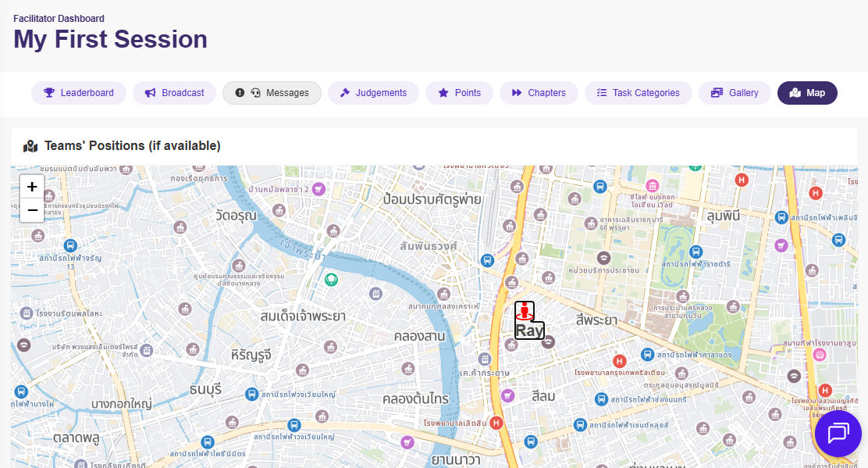This screenshot has height=468, width=868.
Task: Click the Points star icon
Action: coord(443,92)
